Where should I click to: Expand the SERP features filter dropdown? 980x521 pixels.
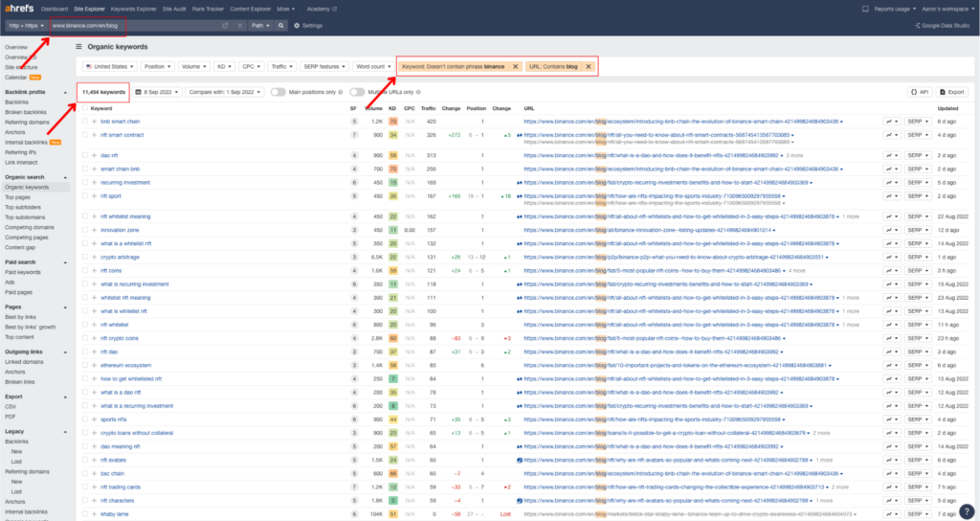tap(323, 67)
